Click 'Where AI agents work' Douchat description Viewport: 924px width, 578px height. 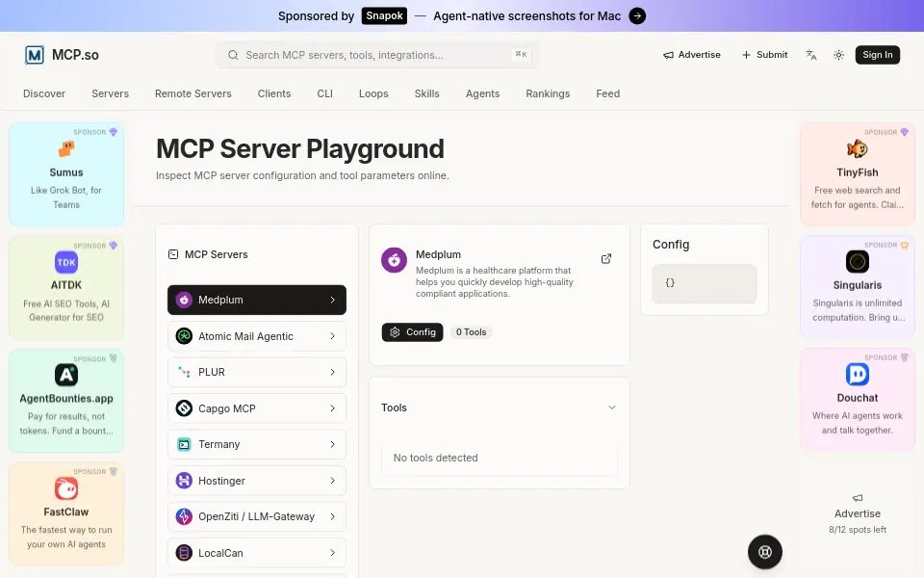tap(858, 423)
